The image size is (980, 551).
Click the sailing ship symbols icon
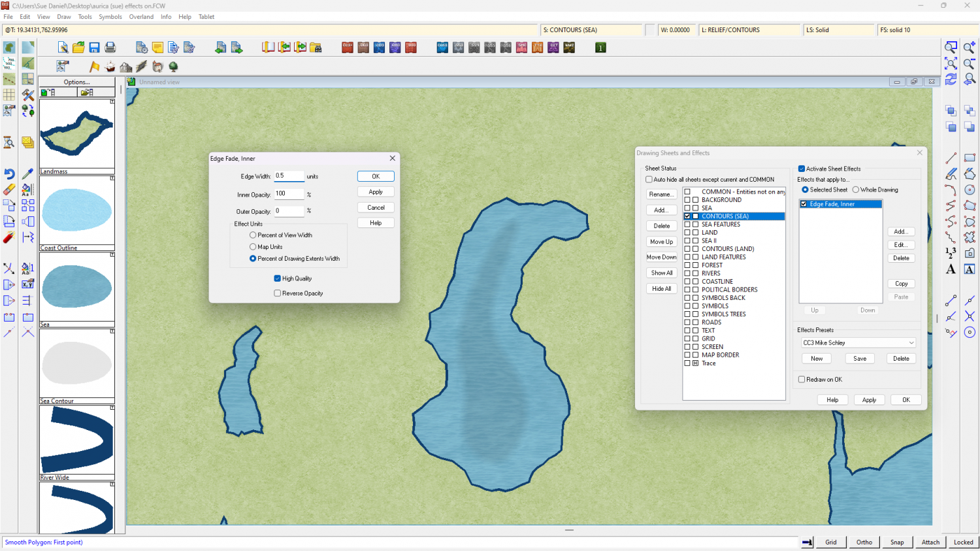point(110,66)
